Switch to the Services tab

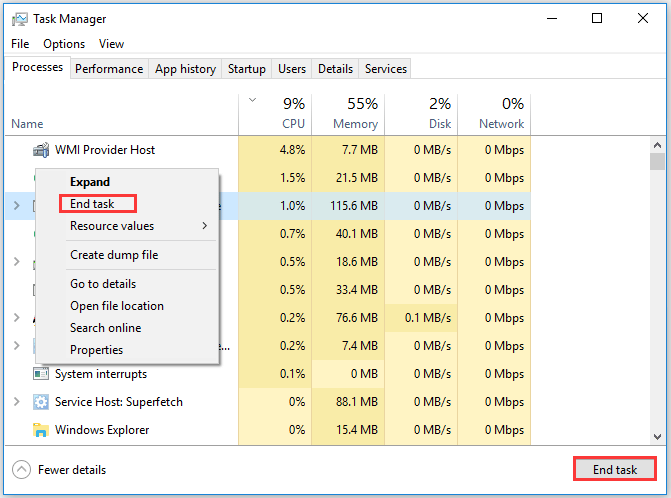pyautogui.click(x=386, y=69)
